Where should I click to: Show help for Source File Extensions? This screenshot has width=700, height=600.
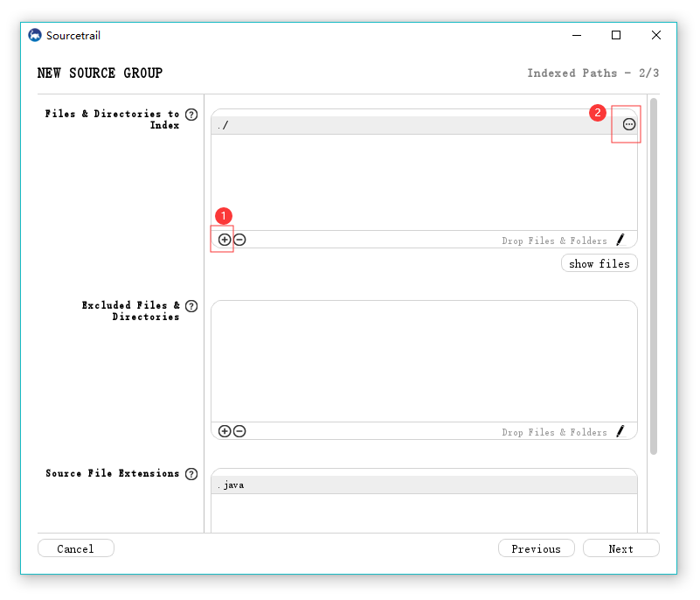[191, 474]
